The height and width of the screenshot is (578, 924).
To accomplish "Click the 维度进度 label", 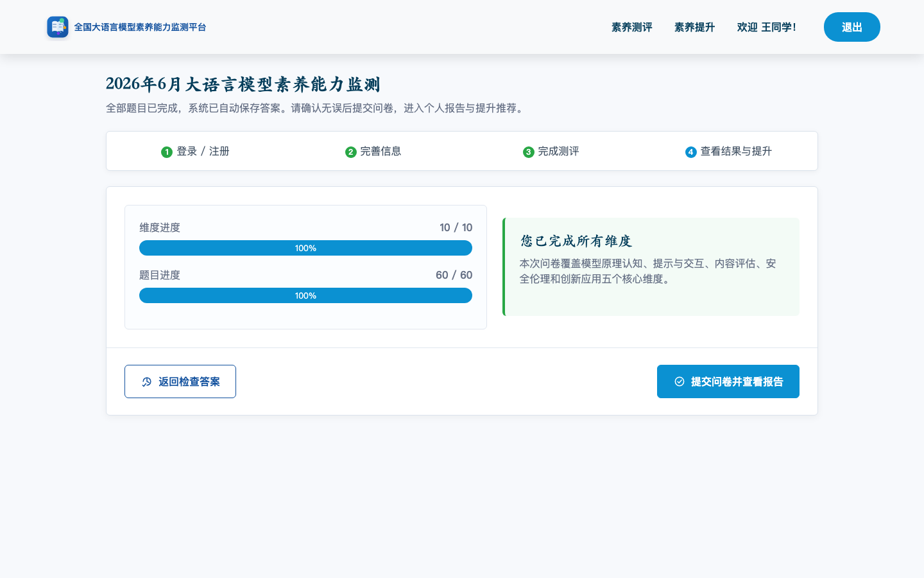I will tap(160, 227).
